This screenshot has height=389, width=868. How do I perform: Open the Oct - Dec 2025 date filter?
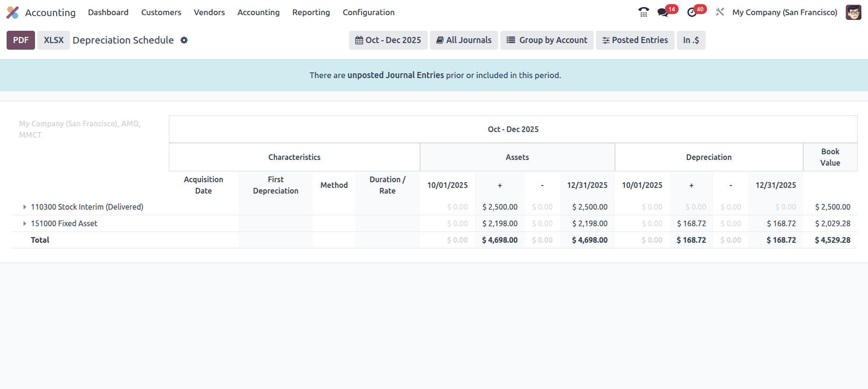tap(388, 40)
